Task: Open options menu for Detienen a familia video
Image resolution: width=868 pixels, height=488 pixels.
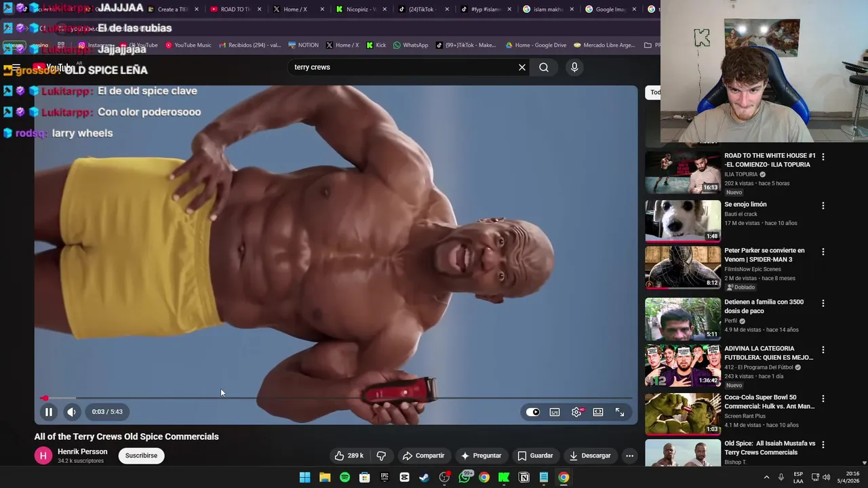Action: (x=823, y=303)
